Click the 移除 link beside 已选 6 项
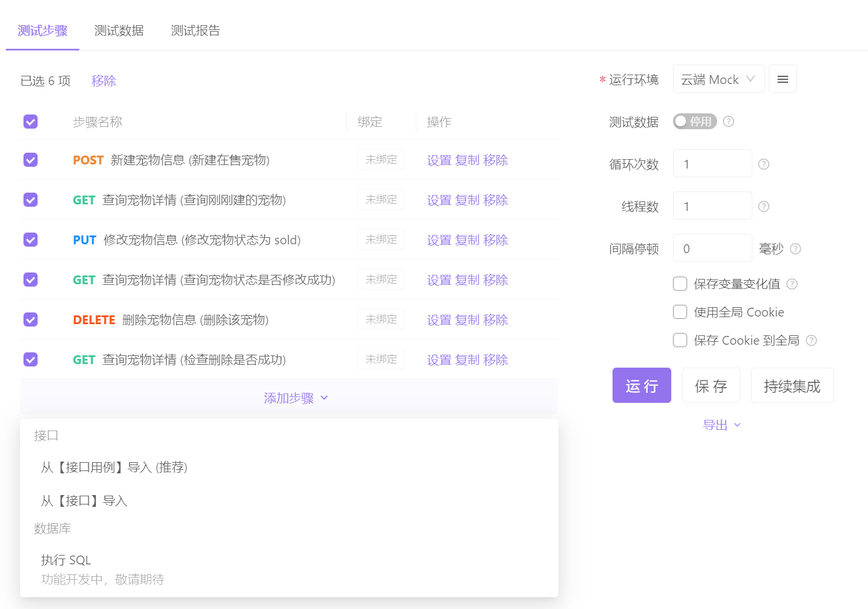Screen dimensions: 868x609 coord(104,81)
